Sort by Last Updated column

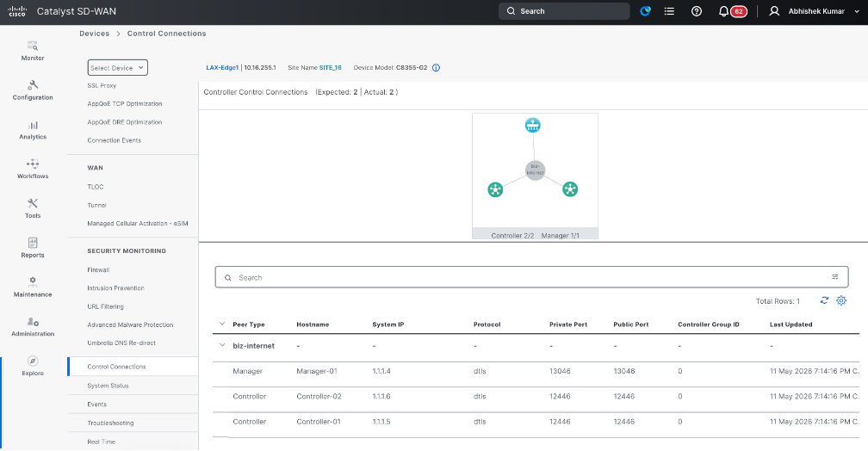point(791,324)
